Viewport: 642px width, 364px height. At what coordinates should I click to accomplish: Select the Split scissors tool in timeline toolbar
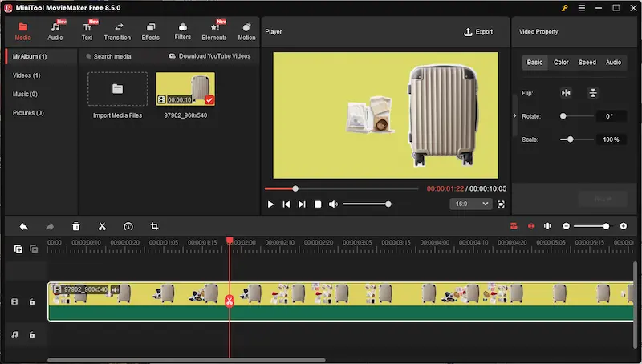[x=102, y=227]
